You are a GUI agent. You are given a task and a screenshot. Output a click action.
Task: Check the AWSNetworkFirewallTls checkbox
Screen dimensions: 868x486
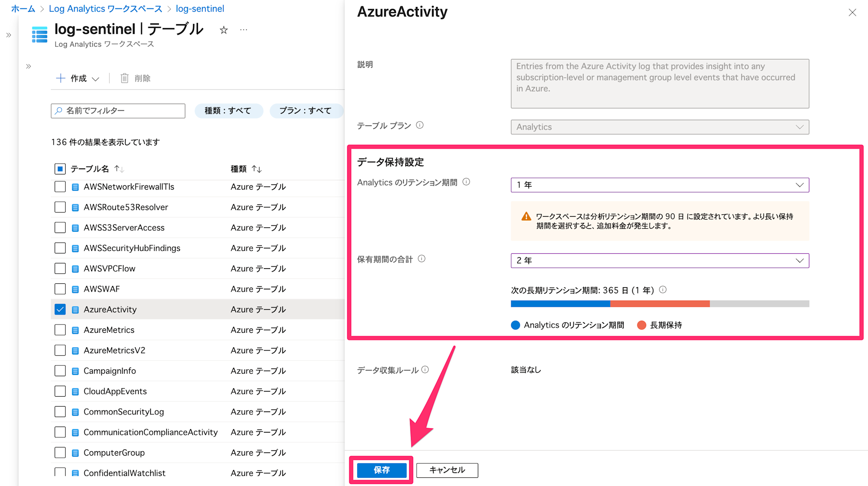pos(60,187)
